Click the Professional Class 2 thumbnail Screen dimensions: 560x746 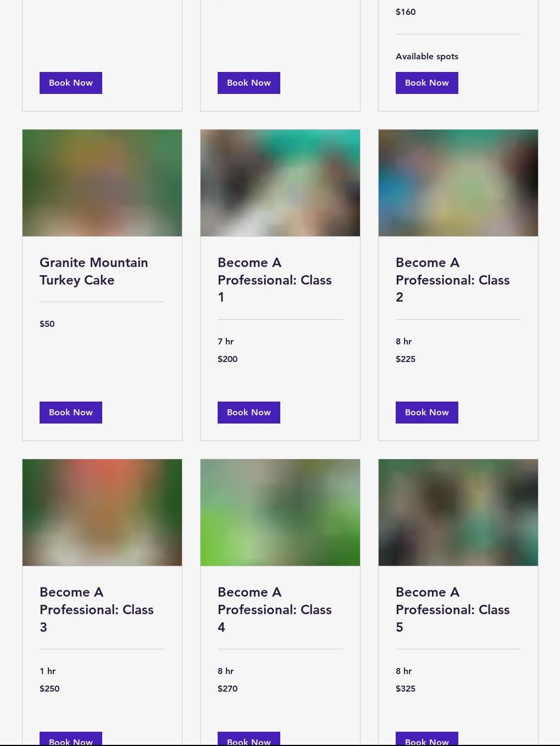click(x=458, y=183)
